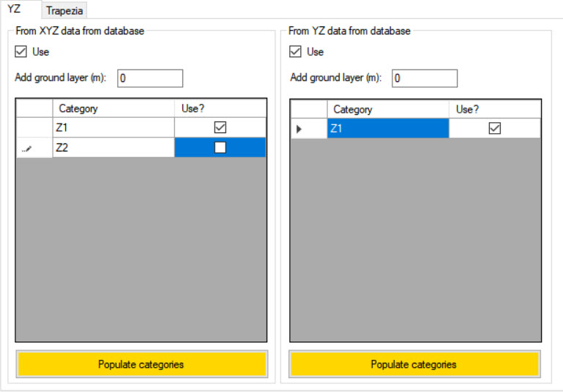Uncheck the Z1 Use? box in XYZ grid
The width and height of the screenshot is (563, 392).
(x=220, y=127)
